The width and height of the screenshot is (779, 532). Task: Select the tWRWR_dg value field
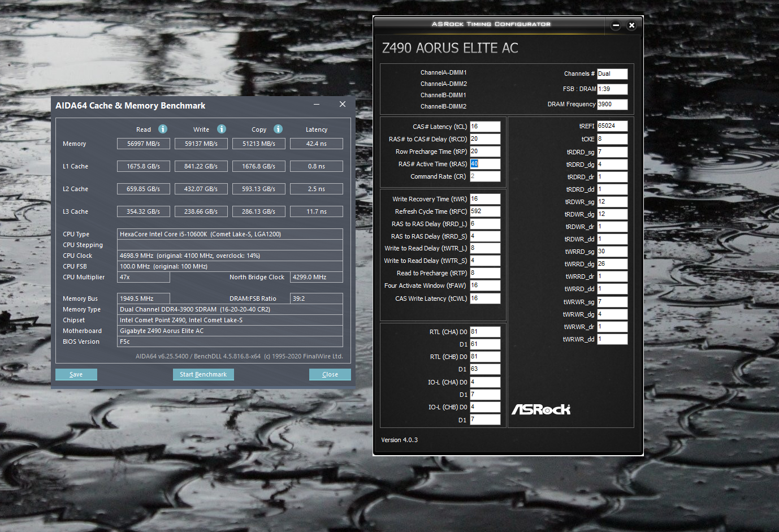[612, 314]
